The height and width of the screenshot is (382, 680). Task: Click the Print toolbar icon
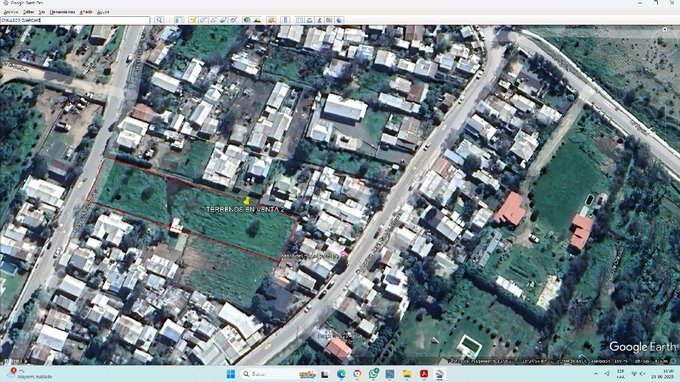(310, 20)
